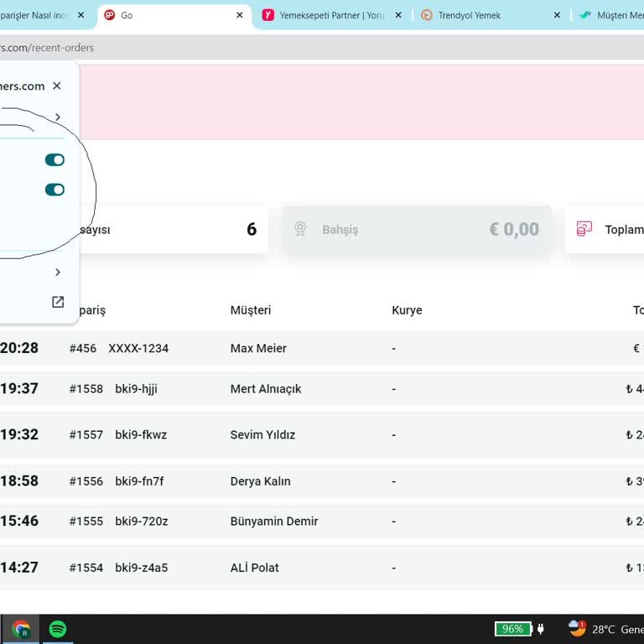Screen dimensions: 644x644
Task: Select customer Max Meier
Action: 258,348
